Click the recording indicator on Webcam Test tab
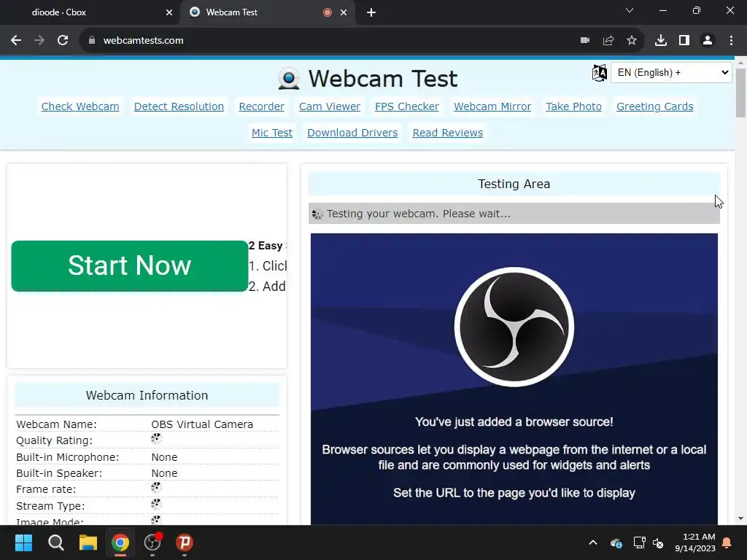This screenshot has height=560, width=747. pyautogui.click(x=328, y=12)
